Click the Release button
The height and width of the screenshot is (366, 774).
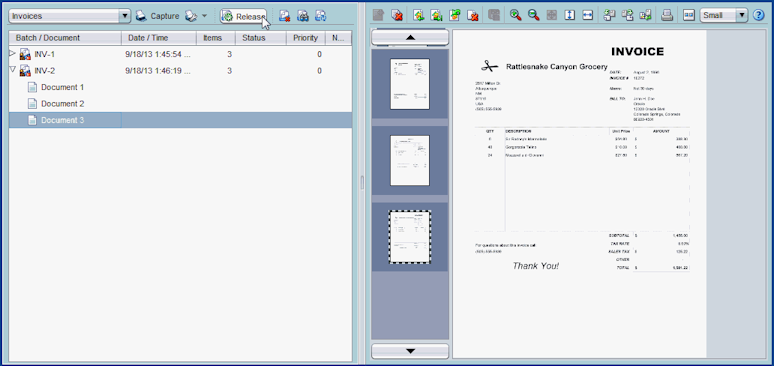click(243, 16)
